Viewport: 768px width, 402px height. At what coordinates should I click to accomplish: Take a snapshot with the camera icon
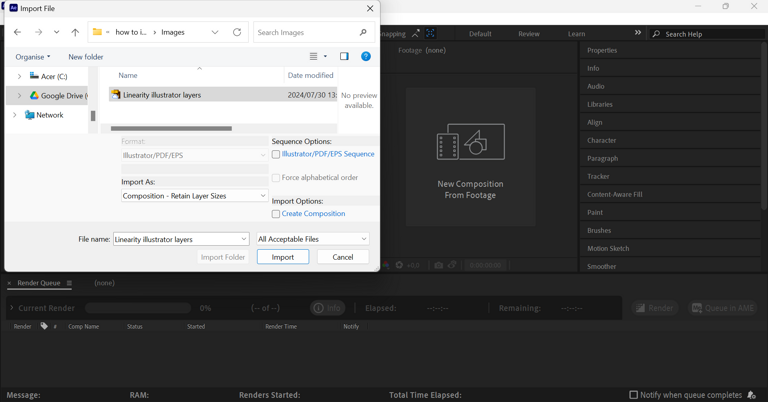click(x=438, y=265)
